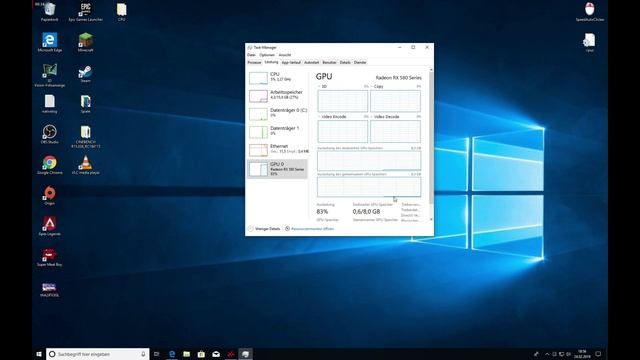Viewport: 640px width, 360px height.
Task: Open the 3D Vision desktop shortcut
Action: pyautogui.click(x=49, y=75)
